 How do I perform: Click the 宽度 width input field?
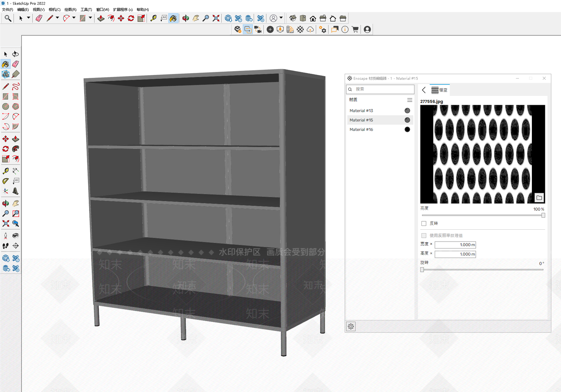(x=455, y=245)
